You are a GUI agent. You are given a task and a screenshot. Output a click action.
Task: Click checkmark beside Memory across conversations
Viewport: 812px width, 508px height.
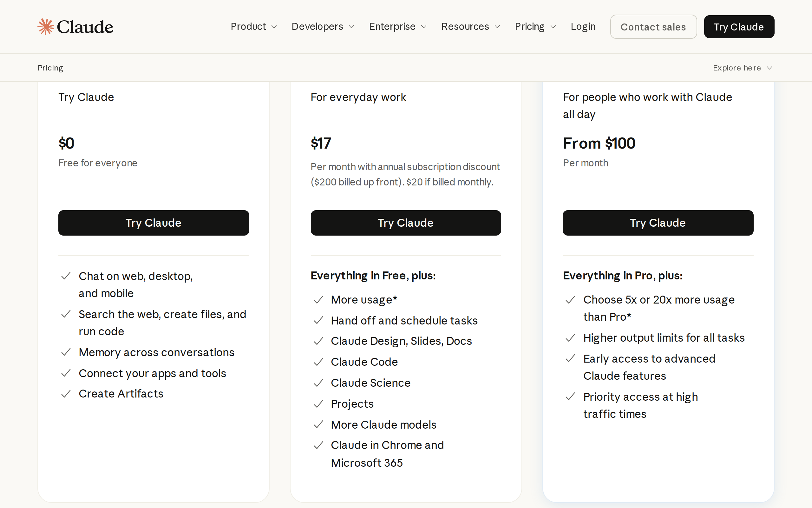click(66, 352)
